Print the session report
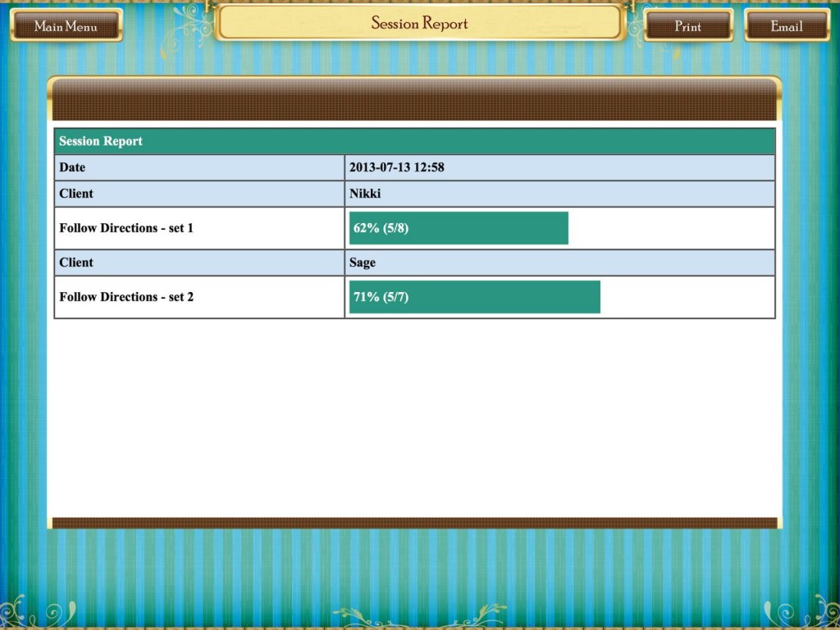Image resolution: width=840 pixels, height=630 pixels. click(687, 26)
